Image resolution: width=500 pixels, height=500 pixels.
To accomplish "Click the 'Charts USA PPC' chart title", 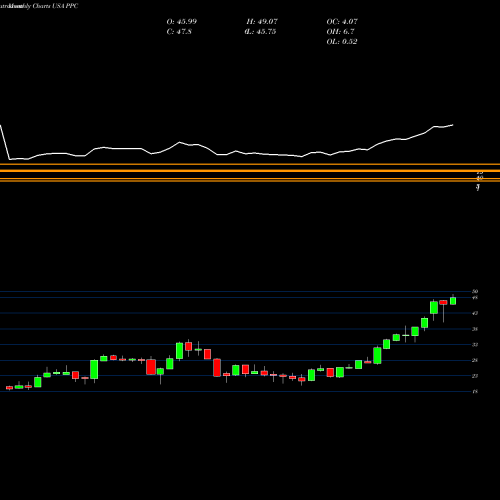I will [55, 6].
